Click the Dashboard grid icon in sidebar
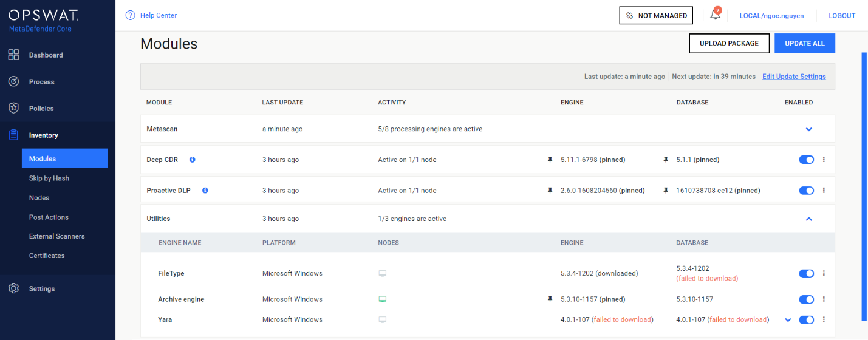This screenshot has height=340, width=868. (13, 55)
